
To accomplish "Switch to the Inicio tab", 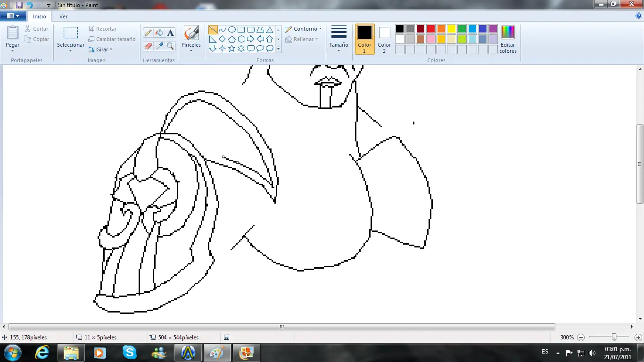I will 40,16.
